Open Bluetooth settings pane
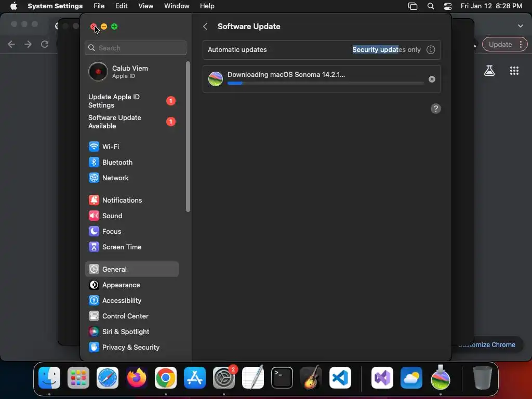The height and width of the screenshot is (399, 532). 131,162
